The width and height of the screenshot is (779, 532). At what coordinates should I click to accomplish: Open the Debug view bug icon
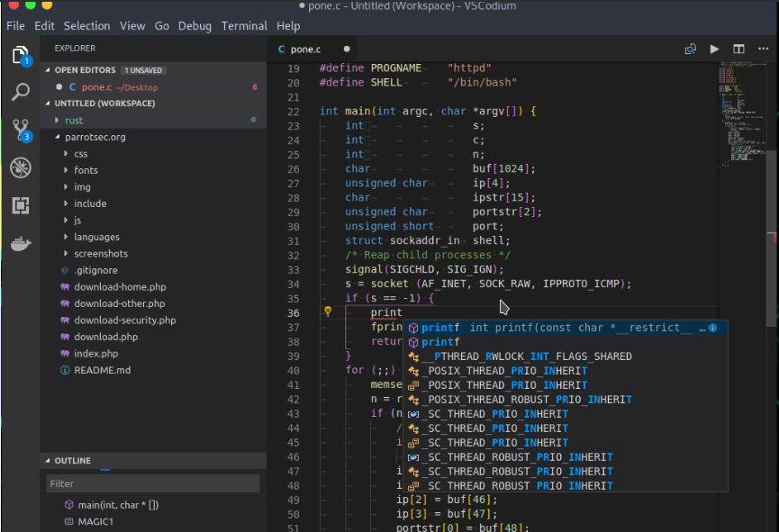click(x=20, y=167)
